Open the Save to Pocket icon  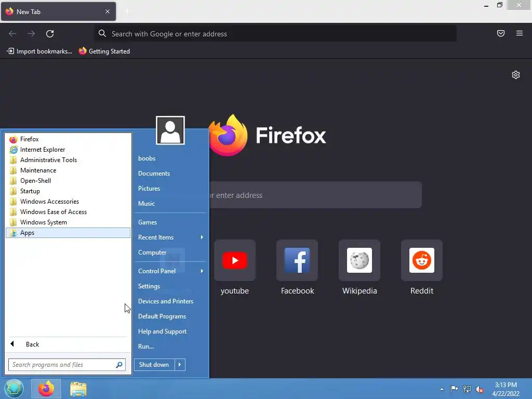[x=501, y=33]
